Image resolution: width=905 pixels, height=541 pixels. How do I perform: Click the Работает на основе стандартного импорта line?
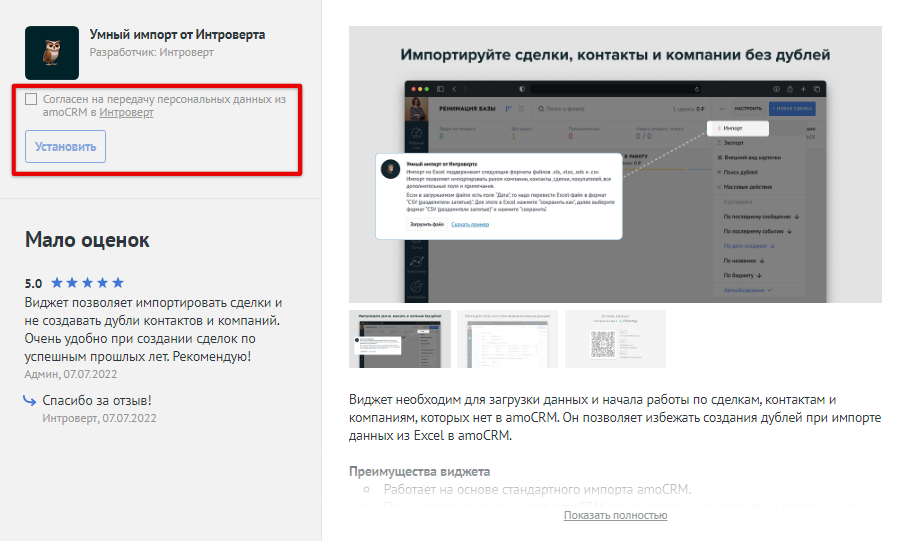(537, 490)
